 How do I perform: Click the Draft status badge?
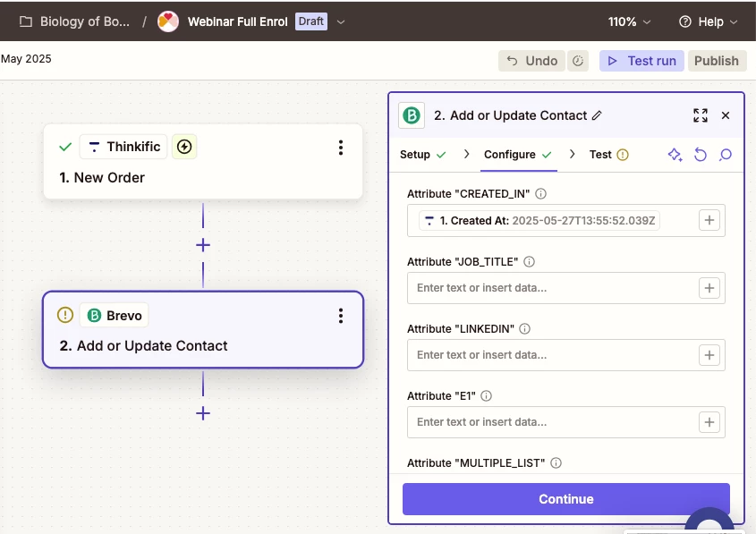coord(311,21)
